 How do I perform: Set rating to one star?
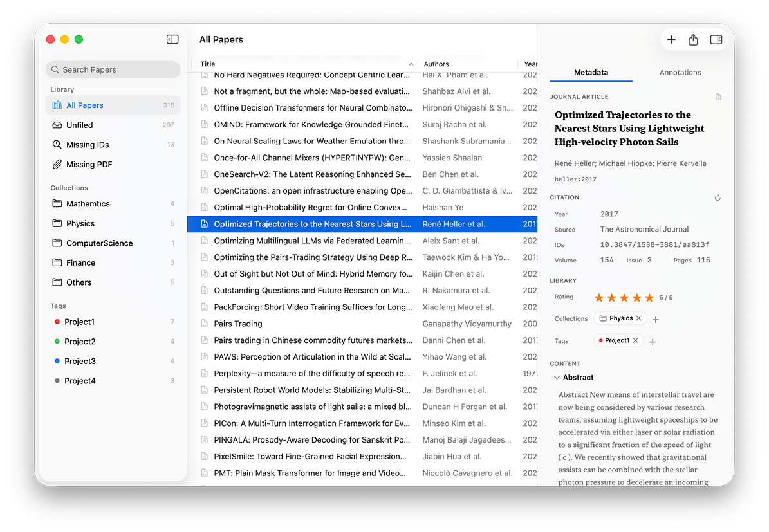coord(599,298)
